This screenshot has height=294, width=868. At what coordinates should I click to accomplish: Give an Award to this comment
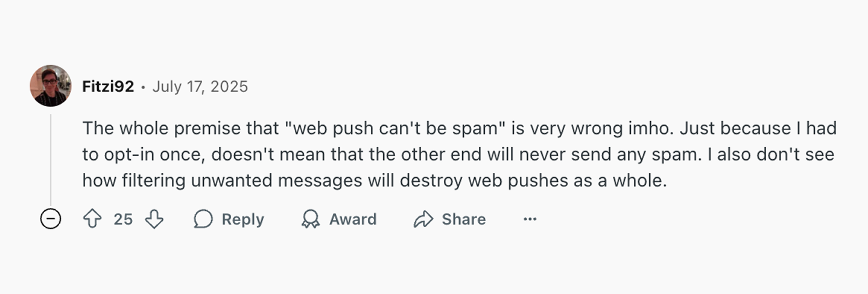point(339,219)
